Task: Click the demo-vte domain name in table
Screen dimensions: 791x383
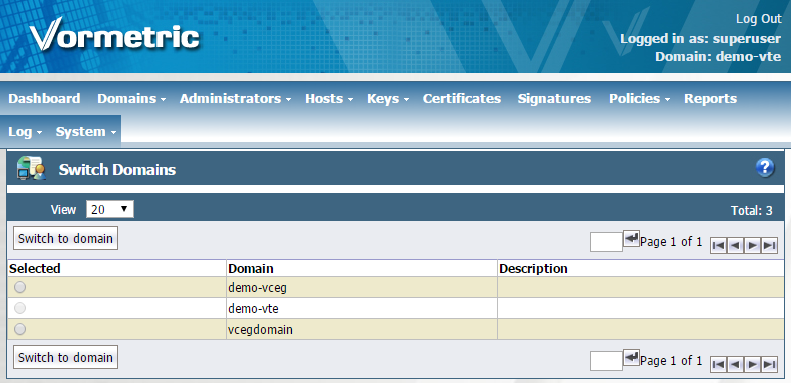Action: click(x=253, y=308)
